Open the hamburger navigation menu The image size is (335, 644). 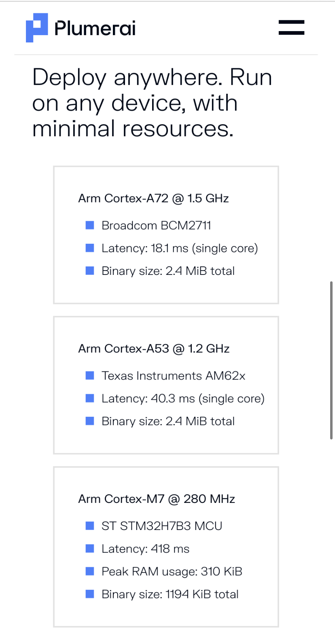(291, 27)
